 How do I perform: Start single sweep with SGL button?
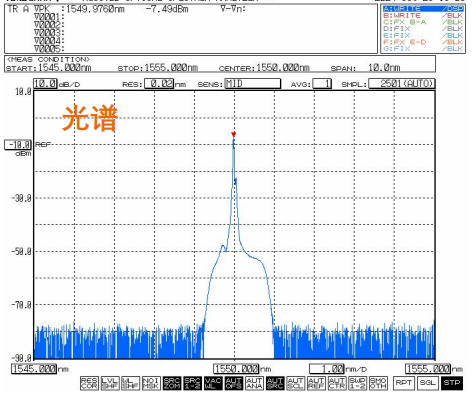[x=428, y=383]
